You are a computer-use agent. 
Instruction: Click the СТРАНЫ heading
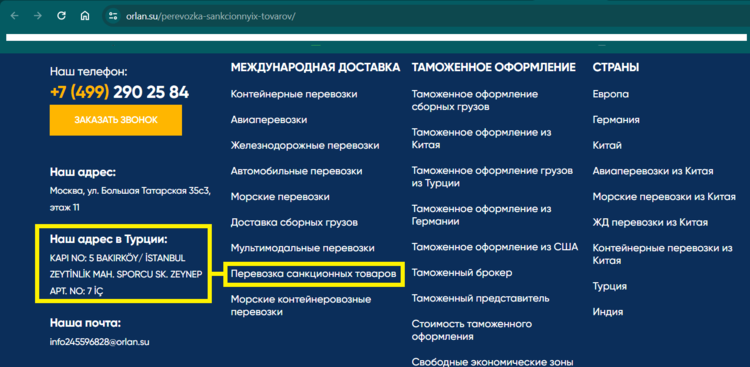click(x=616, y=67)
